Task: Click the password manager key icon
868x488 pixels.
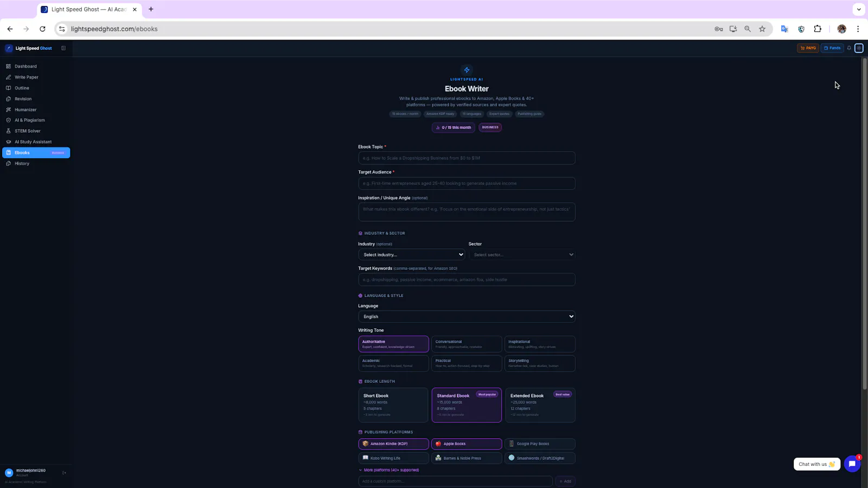Action: pyautogui.click(x=719, y=29)
